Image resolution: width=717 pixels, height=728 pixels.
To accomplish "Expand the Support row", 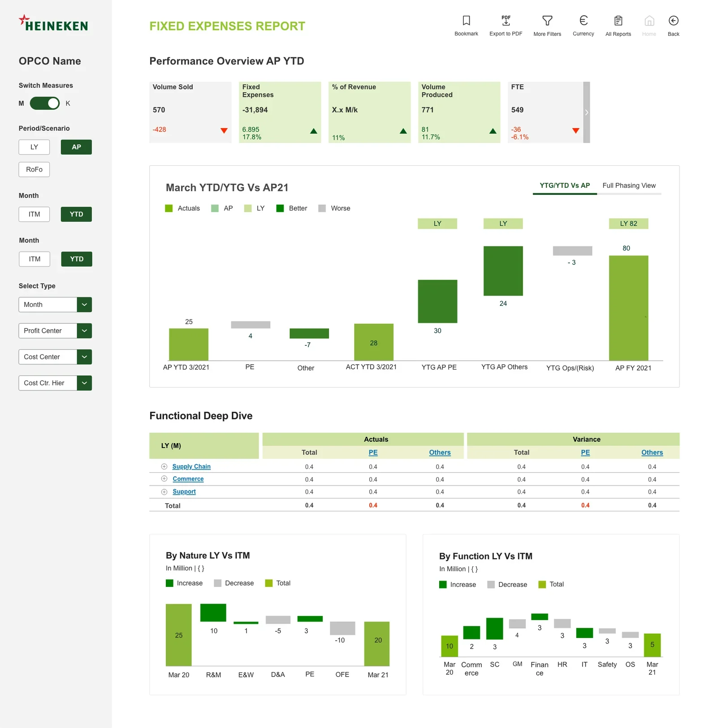I will [x=164, y=491].
